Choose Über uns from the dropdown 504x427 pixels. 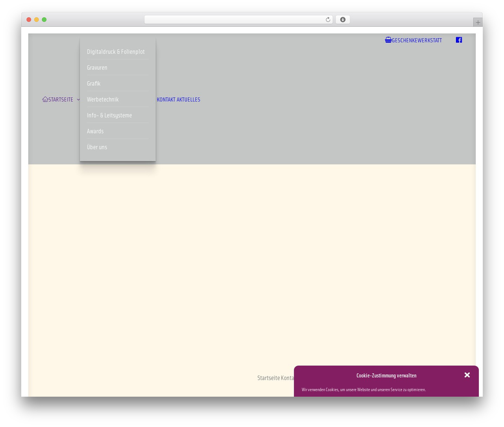coord(97,147)
